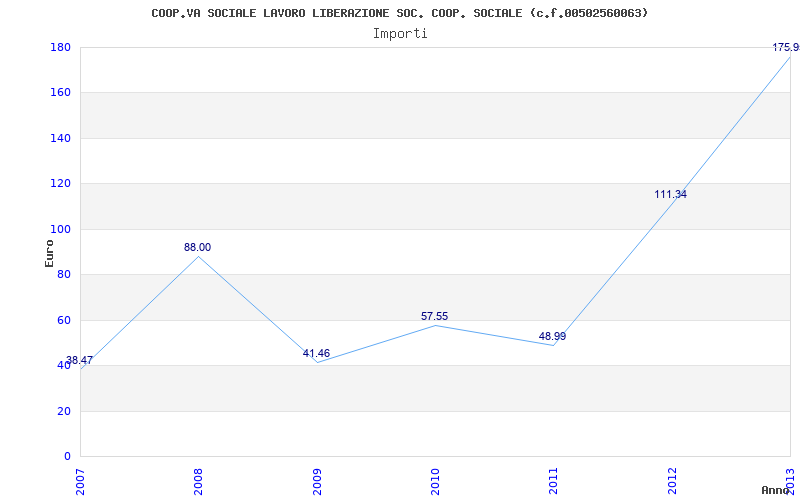Select the 2012 x-axis label
Image resolution: width=800 pixels, height=500 pixels.
pos(672,479)
